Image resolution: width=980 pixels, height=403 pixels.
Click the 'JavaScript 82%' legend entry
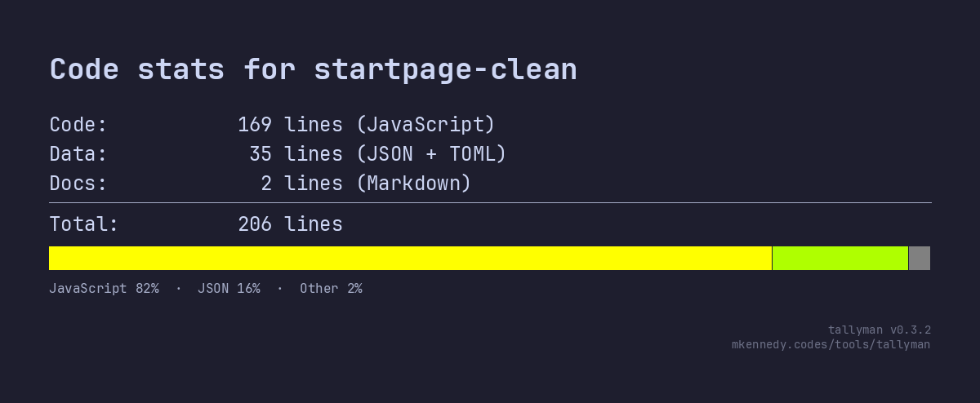(104, 288)
